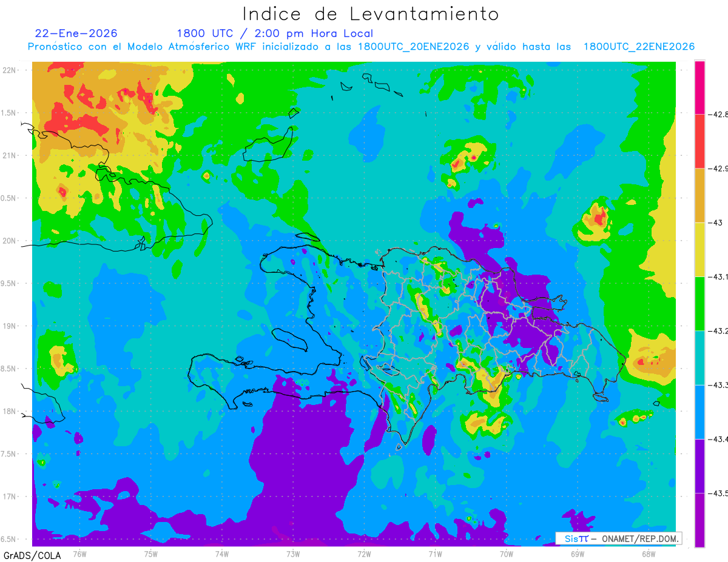Click the blue legend band below -43.3
The width and height of the screenshot is (728, 562).
pyautogui.click(x=699, y=412)
